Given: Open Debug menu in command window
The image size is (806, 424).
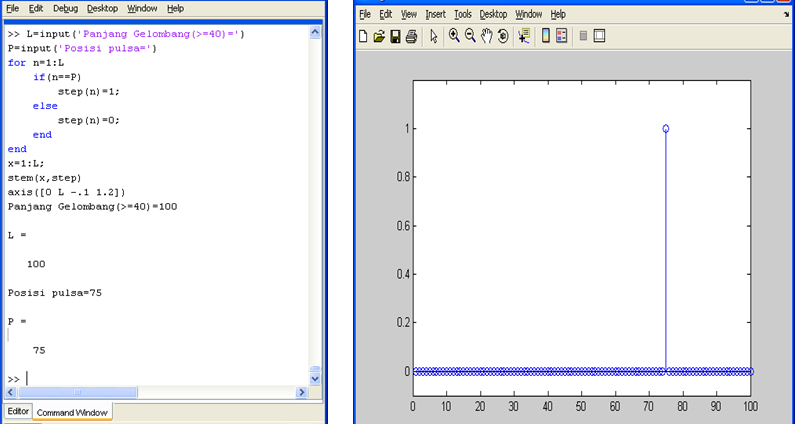Looking at the screenshot, I should pyautogui.click(x=65, y=8).
